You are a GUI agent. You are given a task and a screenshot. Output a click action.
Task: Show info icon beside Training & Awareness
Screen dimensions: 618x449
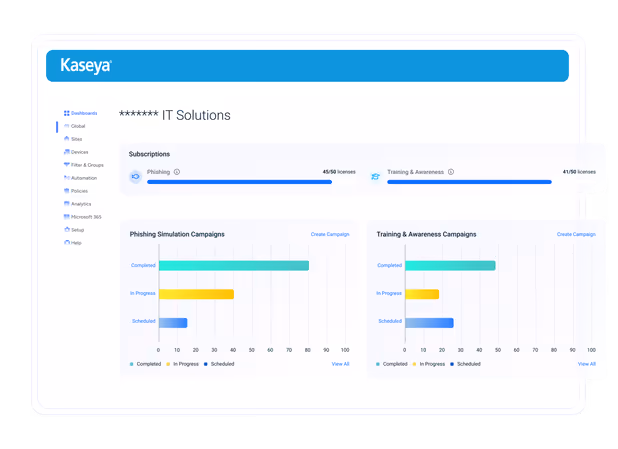pyautogui.click(x=451, y=172)
